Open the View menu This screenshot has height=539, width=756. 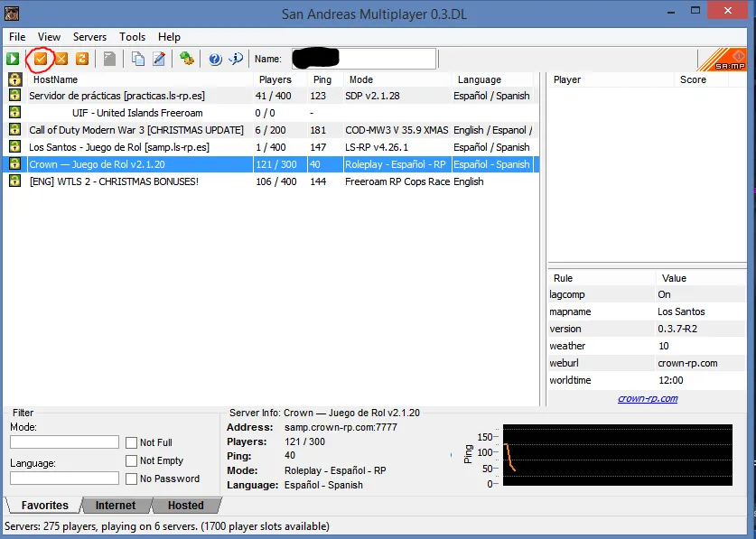(49, 37)
